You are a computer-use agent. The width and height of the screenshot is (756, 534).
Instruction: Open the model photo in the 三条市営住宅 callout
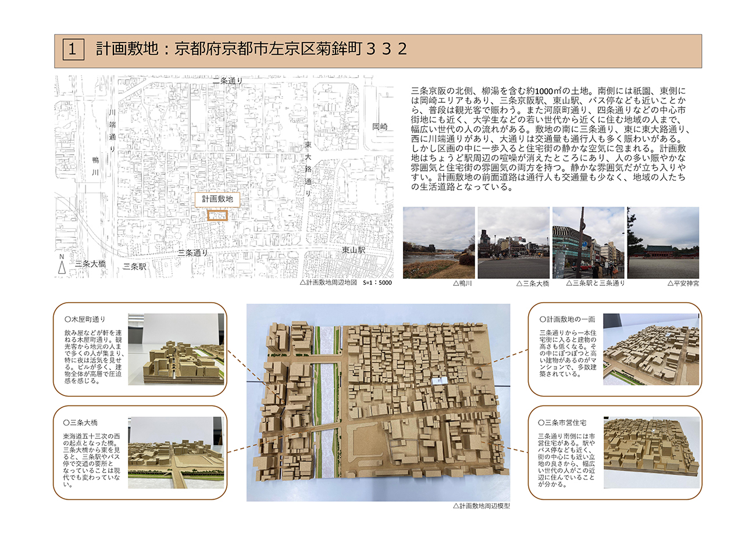click(651, 451)
